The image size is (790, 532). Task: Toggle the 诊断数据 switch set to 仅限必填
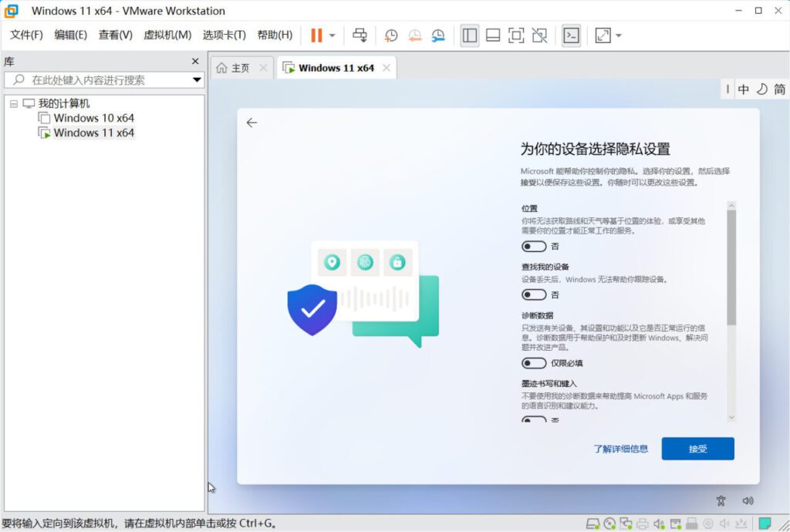click(534, 363)
